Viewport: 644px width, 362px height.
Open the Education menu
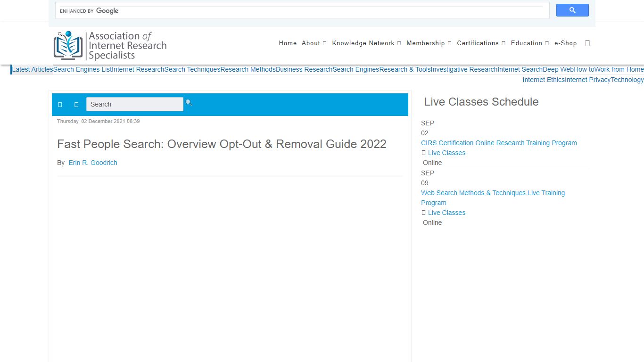527,43
